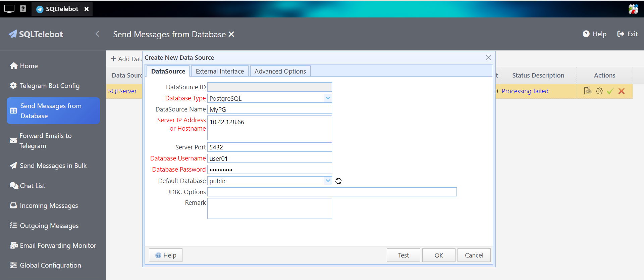Open the colorful app icon in top-right corner

click(x=633, y=9)
